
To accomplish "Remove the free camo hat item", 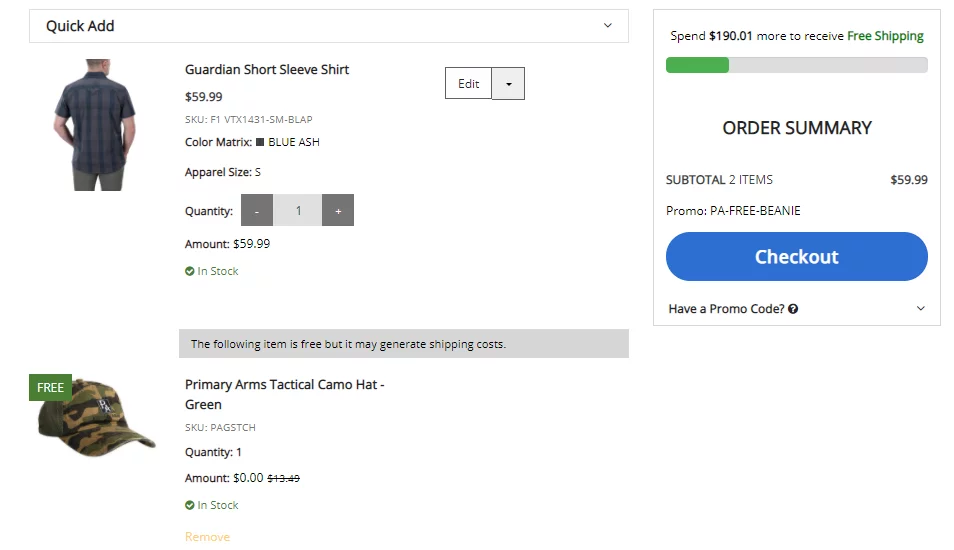I will point(207,537).
